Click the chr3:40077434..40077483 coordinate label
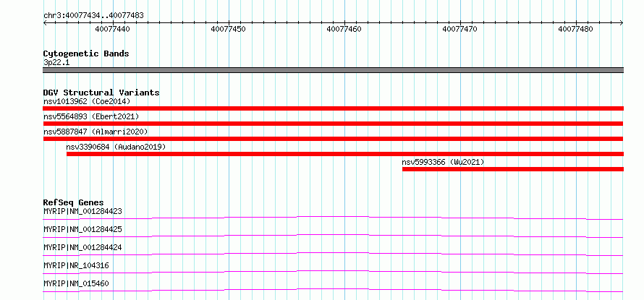 (93, 16)
